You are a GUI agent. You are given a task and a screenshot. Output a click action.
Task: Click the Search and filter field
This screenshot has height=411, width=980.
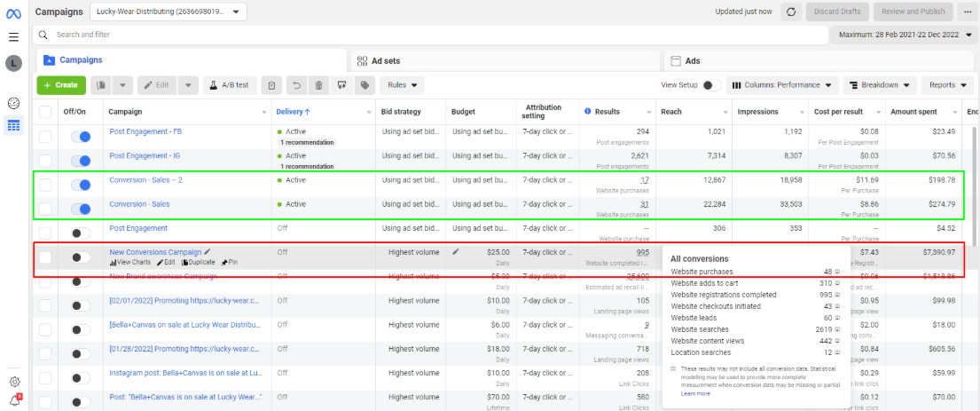click(429, 35)
